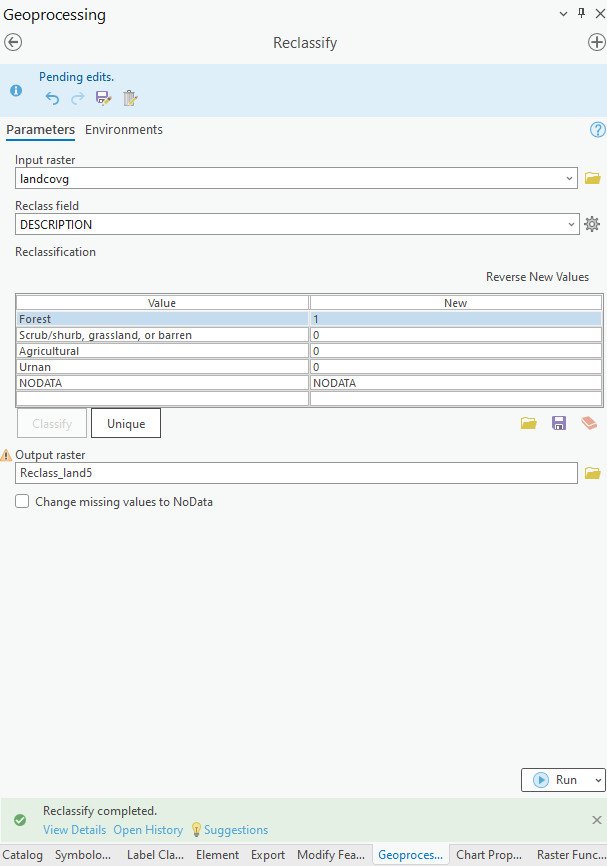Open the Label Class pane tab
The width and height of the screenshot is (607, 866).
(x=155, y=855)
